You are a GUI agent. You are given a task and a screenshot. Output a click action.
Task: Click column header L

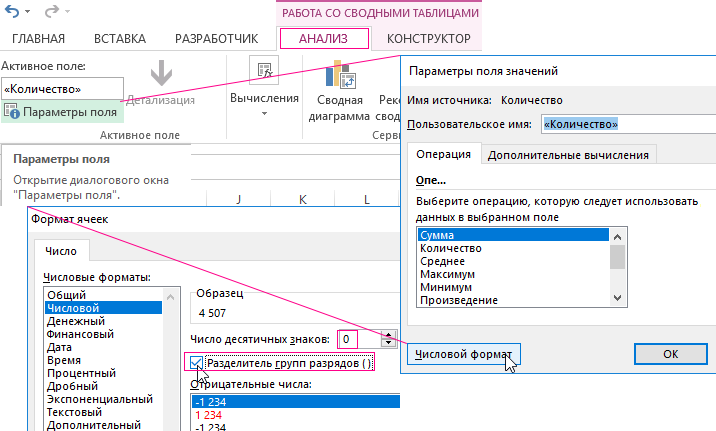(367, 199)
